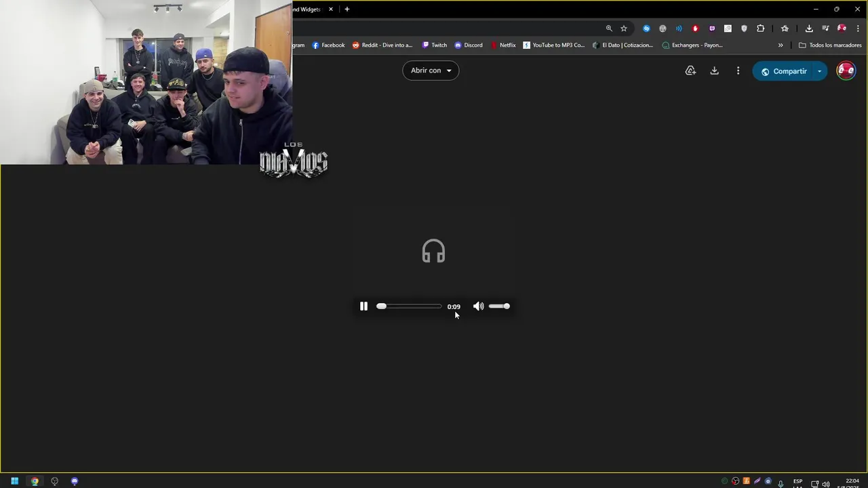Viewport: 868px width, 488px height.
Task: Open the grey shield extension icon
Action: coord(744,28)
